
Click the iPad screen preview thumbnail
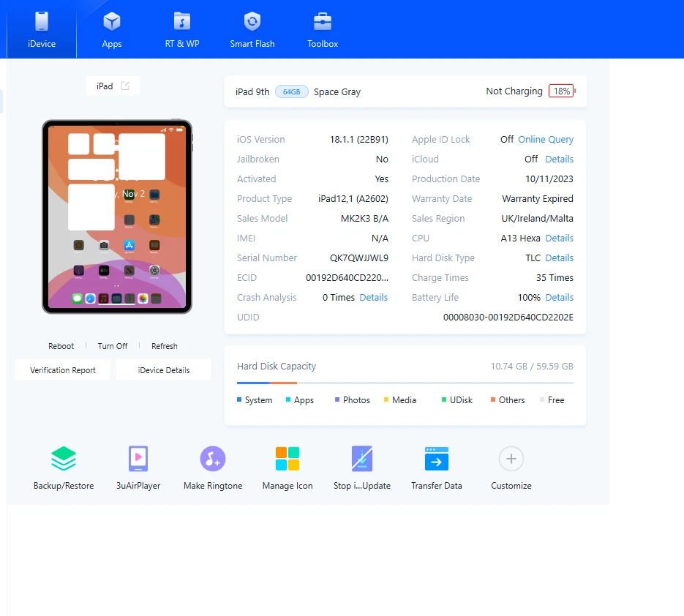117,217
